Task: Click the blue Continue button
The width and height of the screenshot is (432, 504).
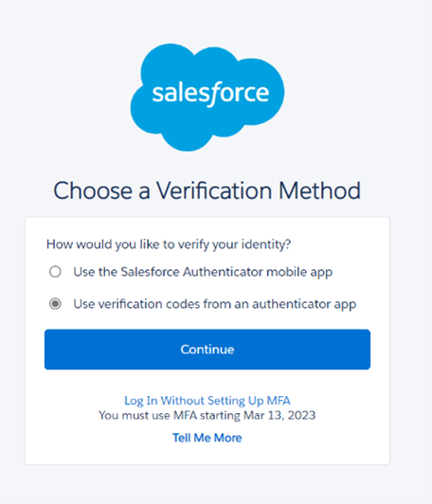Action: tap(207, 350)
